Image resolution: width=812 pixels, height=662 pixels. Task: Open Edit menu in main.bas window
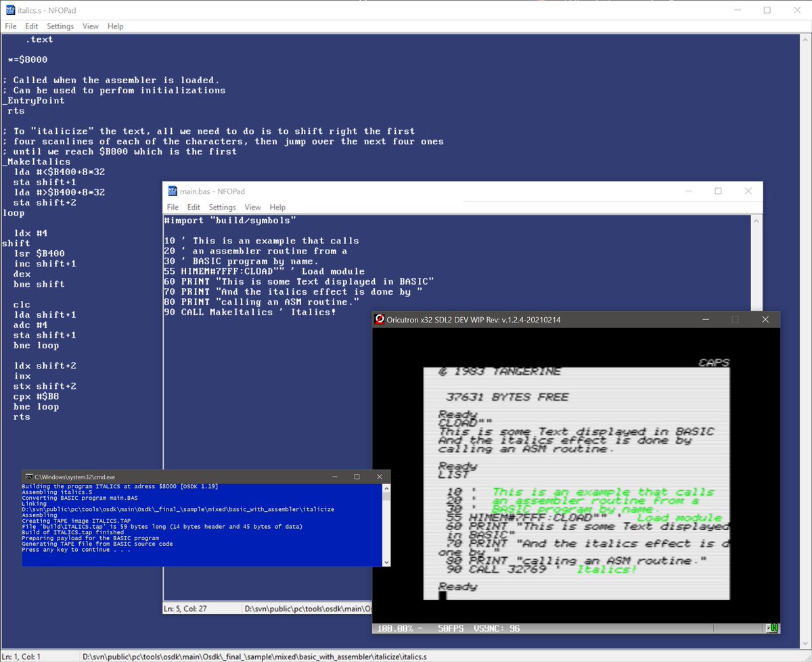pos(194,208)
